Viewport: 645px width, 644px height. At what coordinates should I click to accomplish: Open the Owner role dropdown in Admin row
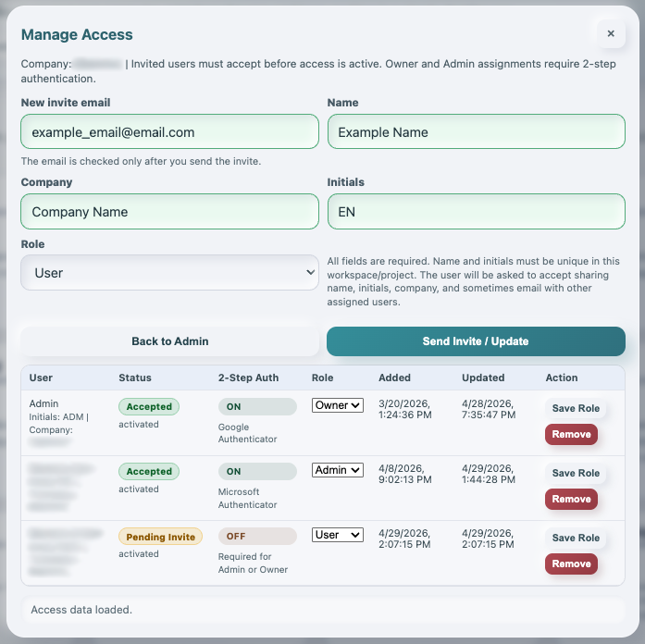tap(338, 405)
